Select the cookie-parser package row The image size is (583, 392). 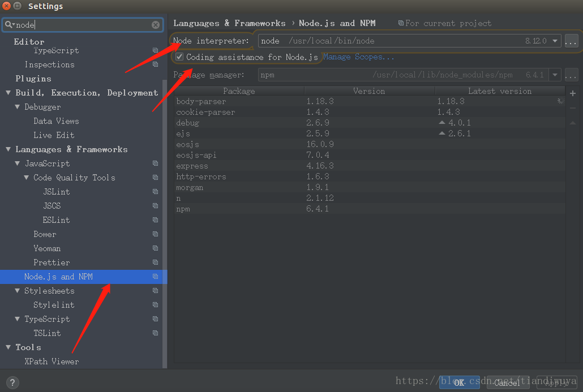coord(370,112)
